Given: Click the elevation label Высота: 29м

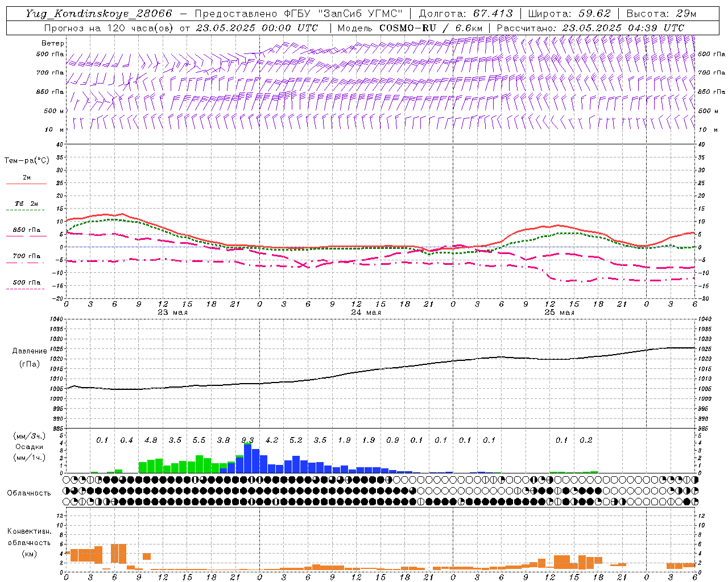Looking at the screenshot, I should coord(661,14).
